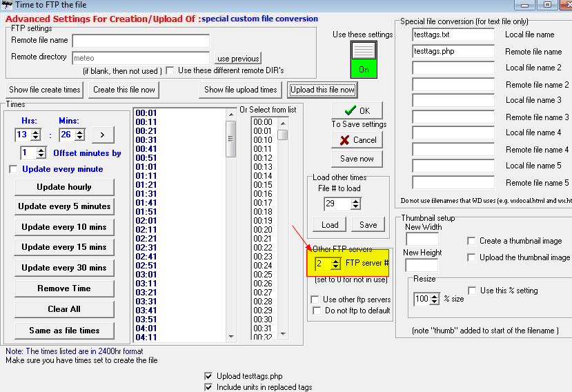Click the FTP server # spinner
This screenshot has height=392, width=572.
[x=328, y=264]
